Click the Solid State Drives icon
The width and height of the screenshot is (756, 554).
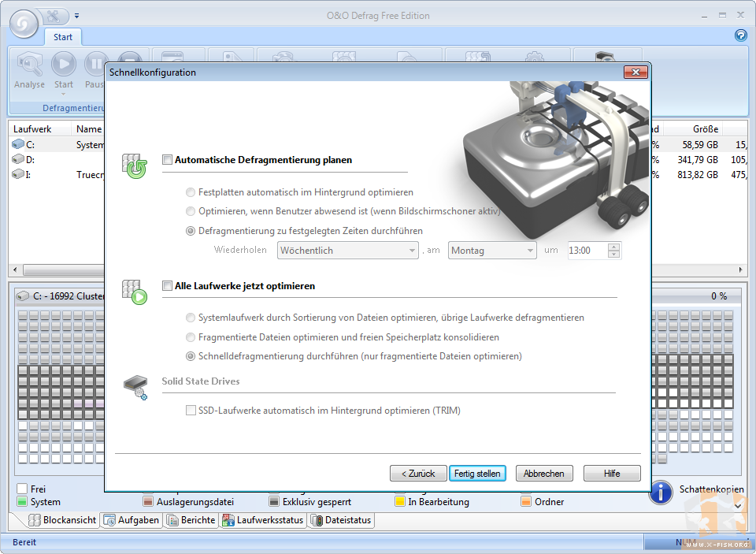pos(135,388)
